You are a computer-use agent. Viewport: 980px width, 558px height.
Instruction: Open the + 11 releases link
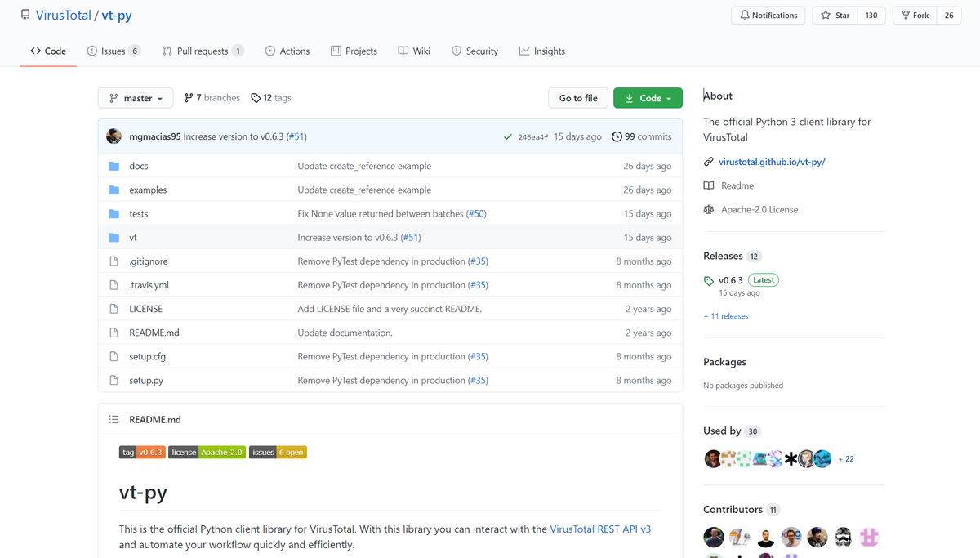726,316
